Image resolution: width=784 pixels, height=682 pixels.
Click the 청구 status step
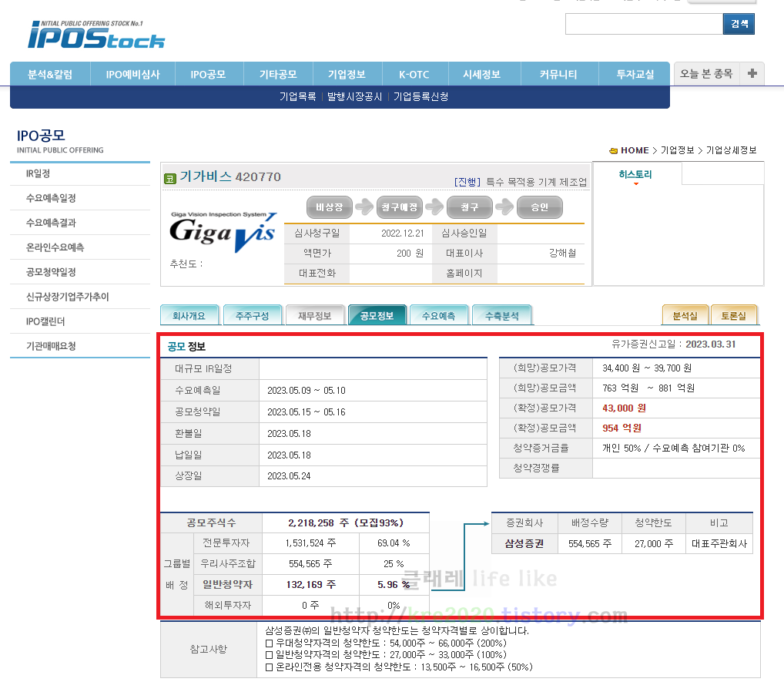click(x=470, y=207)
